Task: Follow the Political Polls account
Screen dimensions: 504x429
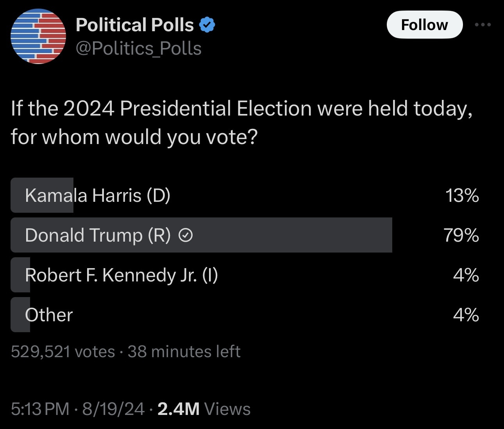Action: pos(425,25)
